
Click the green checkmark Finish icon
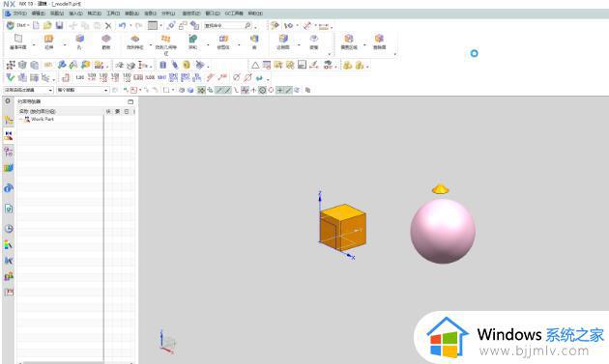point(10,77)
